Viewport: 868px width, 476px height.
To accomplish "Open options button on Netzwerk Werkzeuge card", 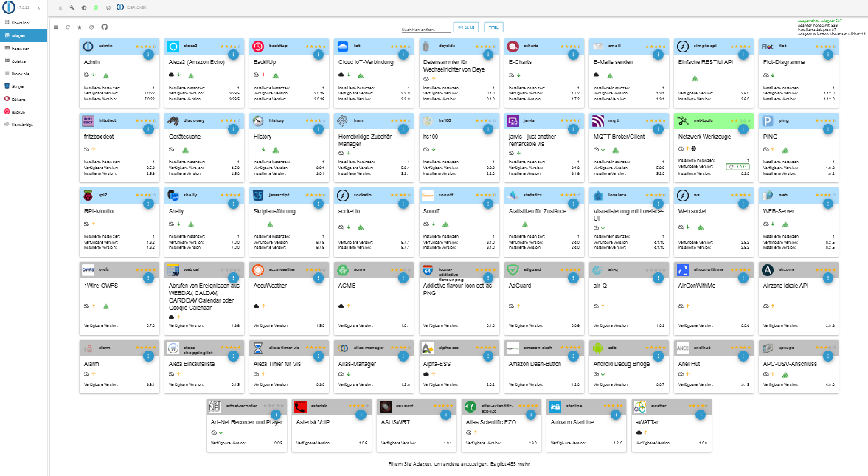I will pos(743,129).
